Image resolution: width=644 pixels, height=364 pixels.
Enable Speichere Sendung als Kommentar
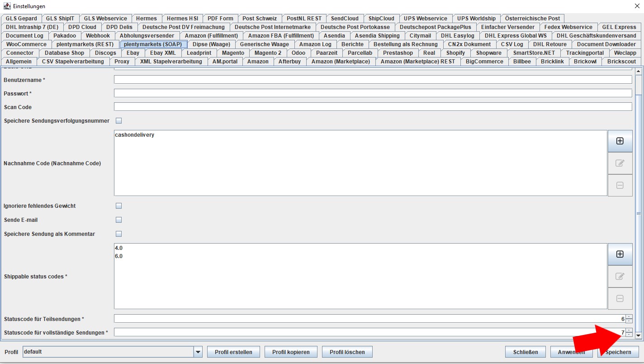[119, 234]
